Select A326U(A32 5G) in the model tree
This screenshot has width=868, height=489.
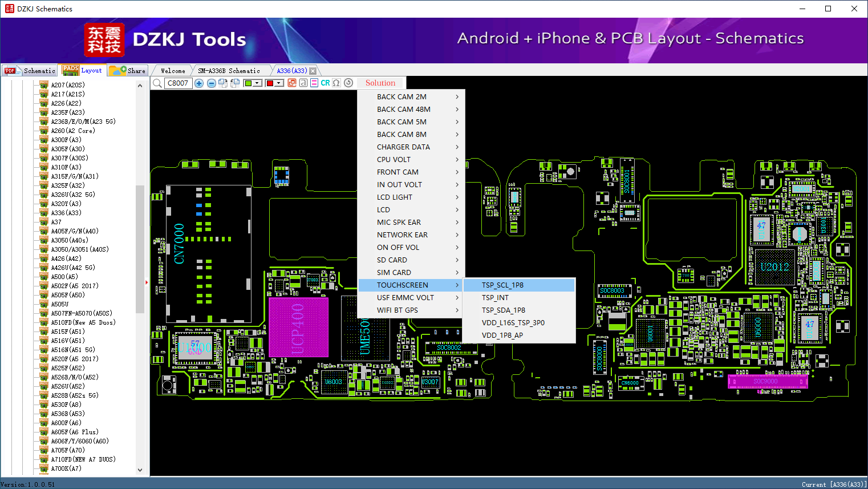[73, 195]
